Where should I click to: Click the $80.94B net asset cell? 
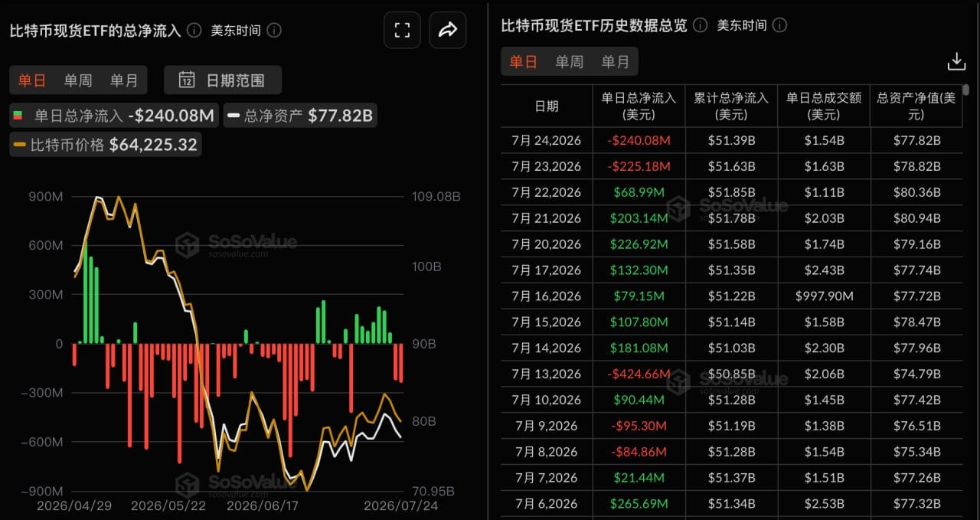[916, 218]
